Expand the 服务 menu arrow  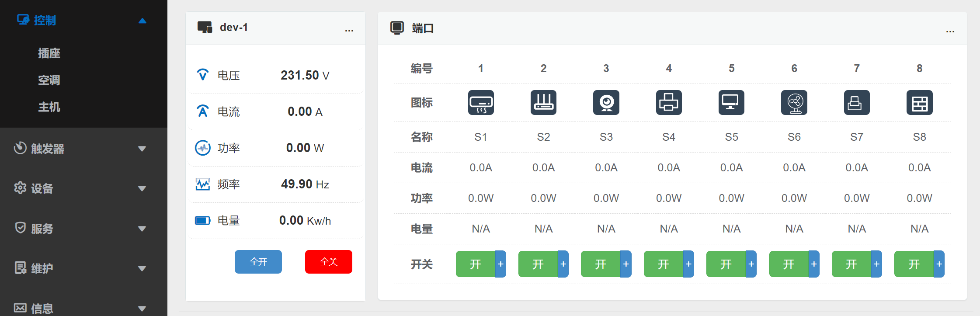(142, 229)
